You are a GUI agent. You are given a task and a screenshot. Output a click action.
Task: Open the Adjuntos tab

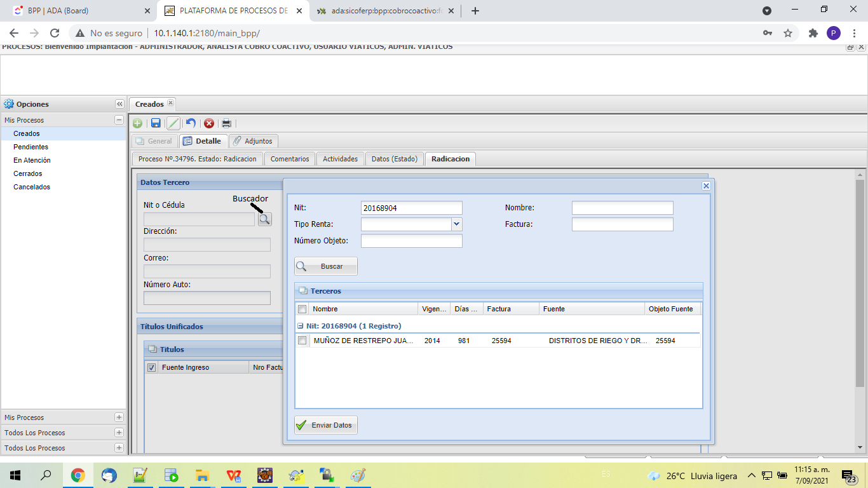click(253, 141)
